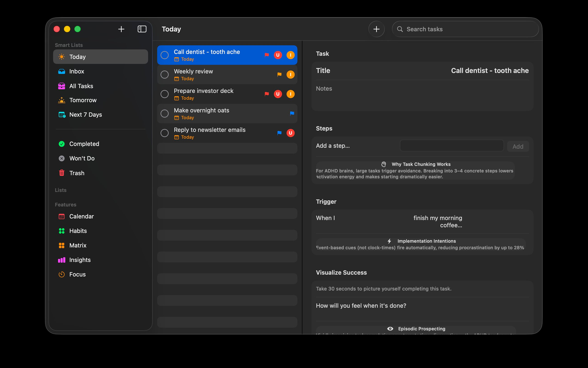This screenshot has height=368, width=588.
Task: Start the Focus feature
Action: pos(100,274)
